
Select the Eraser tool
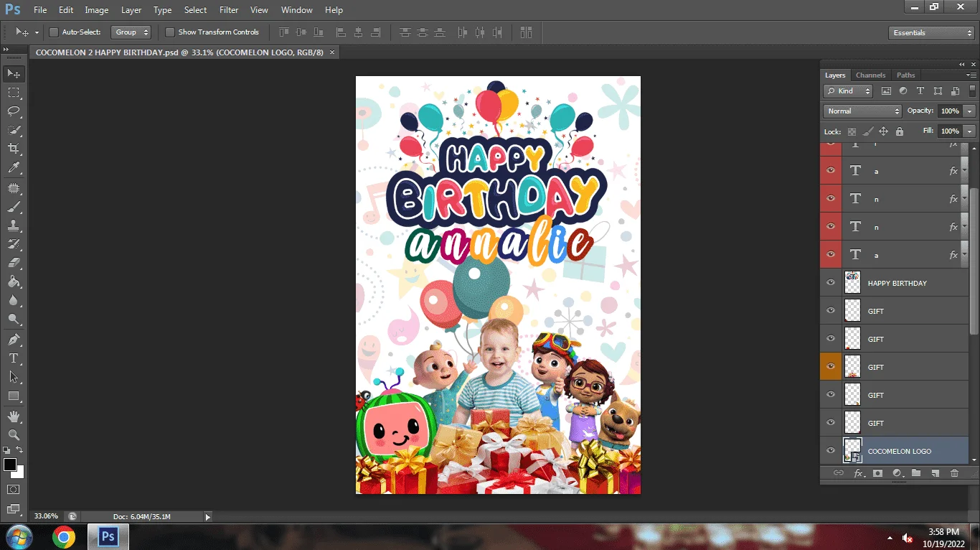pyautogui.click(x=14, y=263)
